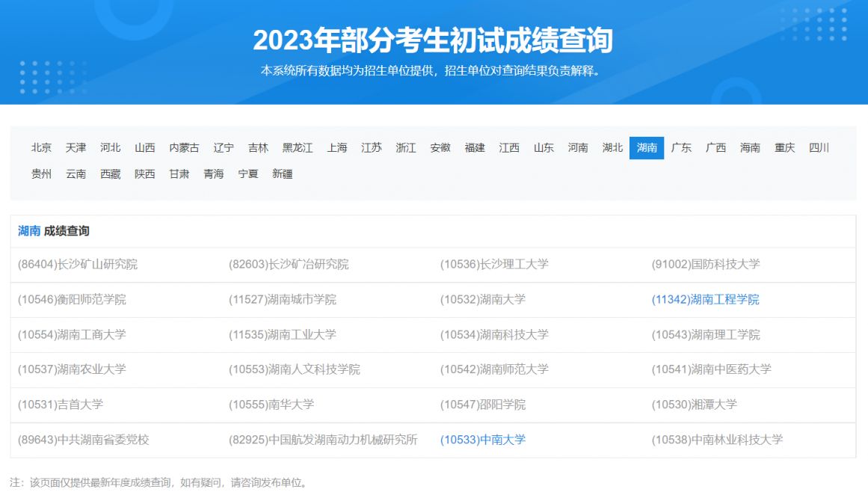Click the 2023年部分考生初试成绩查询 page title
Screen dimensions: 868x501
[x=433, y=40]
